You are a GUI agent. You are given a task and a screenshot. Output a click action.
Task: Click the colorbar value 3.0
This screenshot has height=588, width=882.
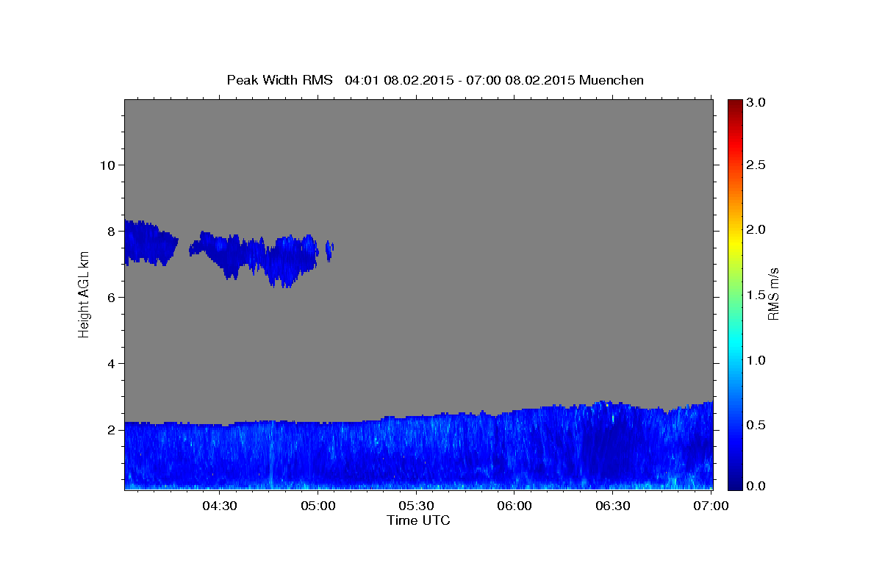[756, 103]
